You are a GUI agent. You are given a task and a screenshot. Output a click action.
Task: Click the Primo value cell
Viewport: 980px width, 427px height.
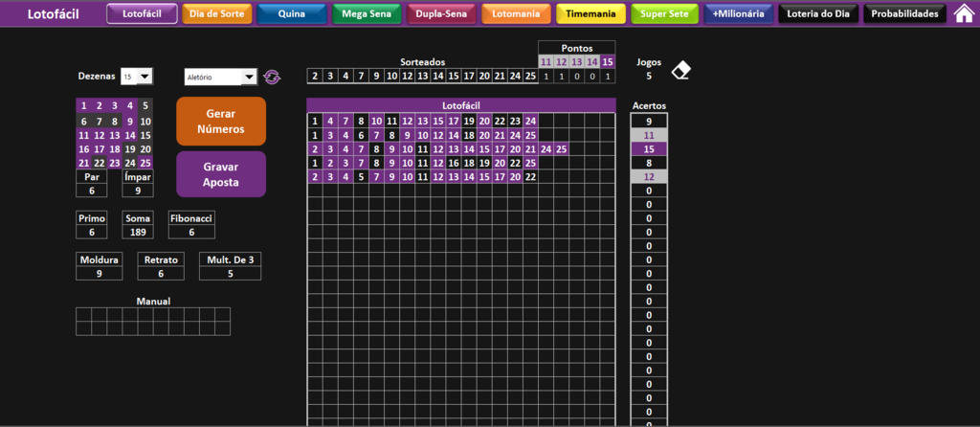tap(91, 232)
